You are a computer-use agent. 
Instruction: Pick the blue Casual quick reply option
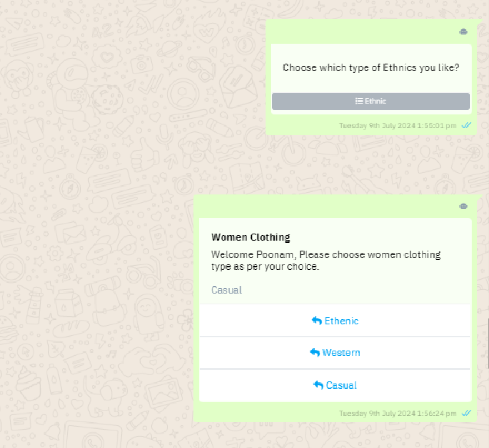pyautogui.click(x=335, y=385)
